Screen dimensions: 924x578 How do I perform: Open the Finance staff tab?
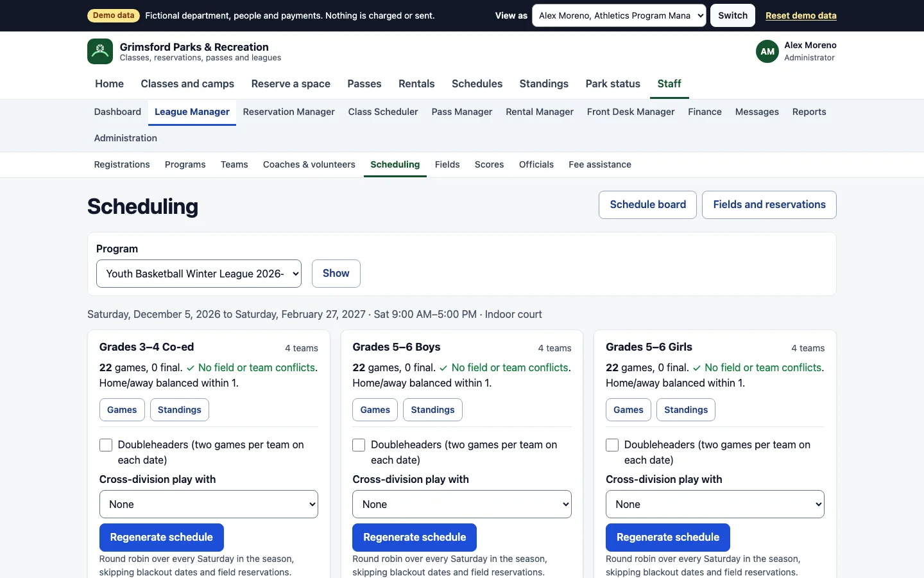pyautogui.click(x=705, y=112)
